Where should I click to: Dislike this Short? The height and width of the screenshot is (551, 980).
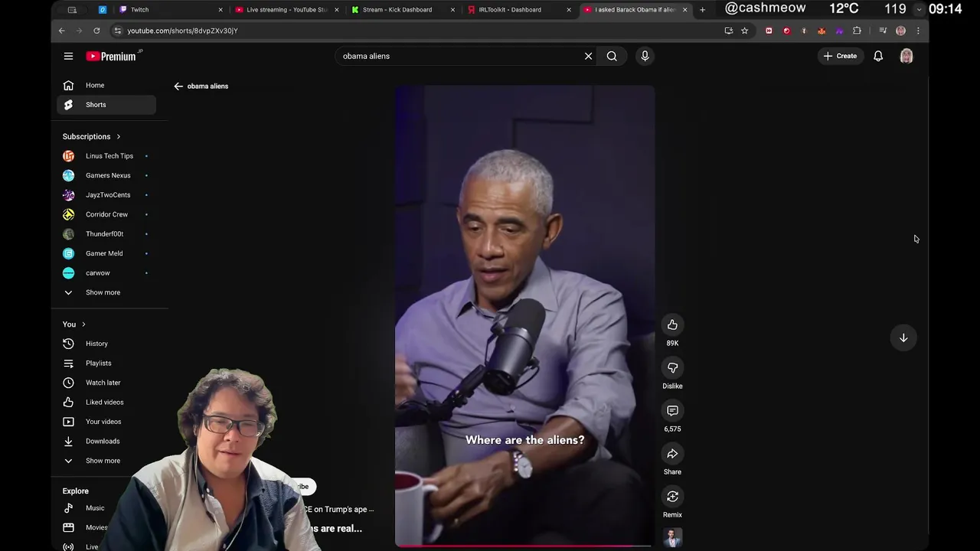pyautogui.click(x=672, y=367)
